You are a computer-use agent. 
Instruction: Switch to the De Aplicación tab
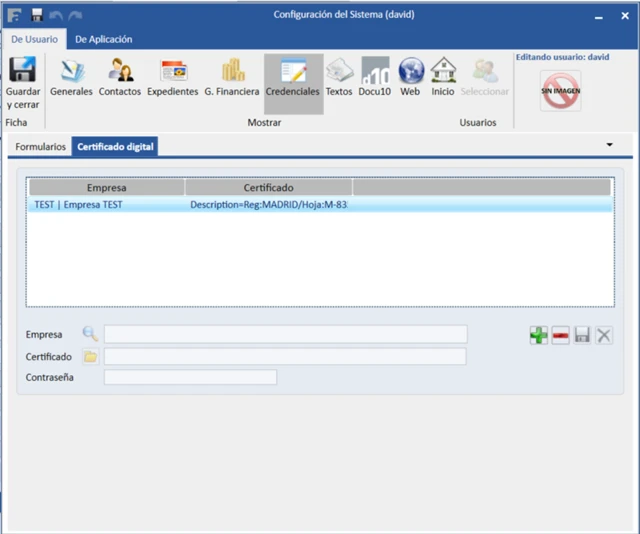[104, 39]
